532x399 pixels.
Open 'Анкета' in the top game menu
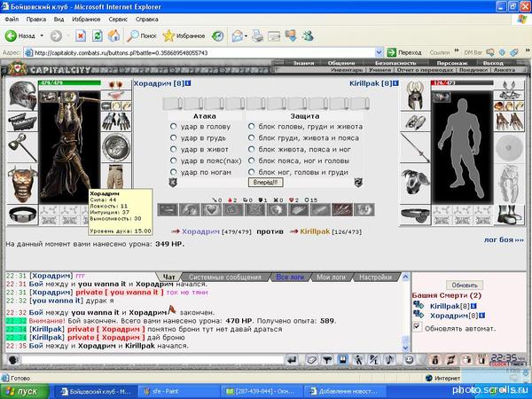click(x=505, y=69)
